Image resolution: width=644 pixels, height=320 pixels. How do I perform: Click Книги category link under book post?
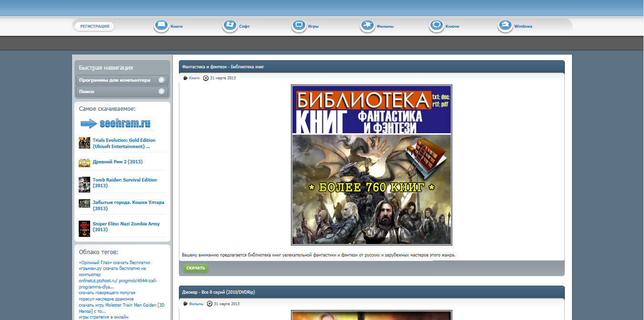(194, 78)
